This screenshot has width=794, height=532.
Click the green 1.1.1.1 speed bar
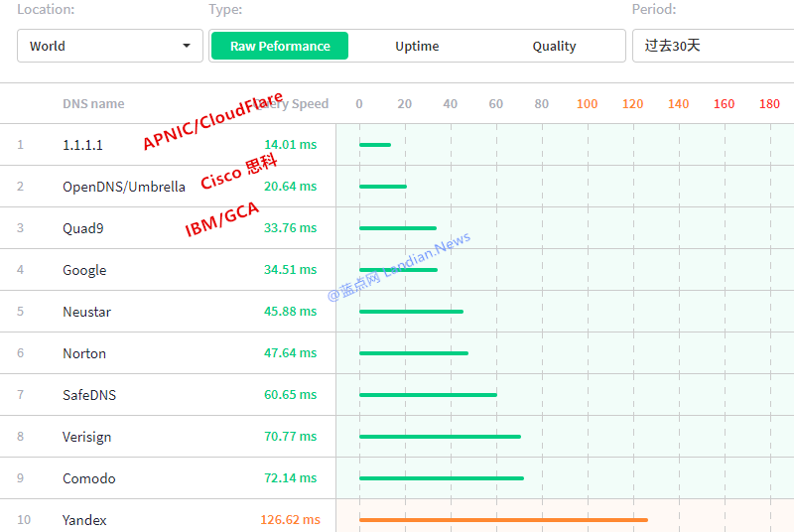[375, 145]
